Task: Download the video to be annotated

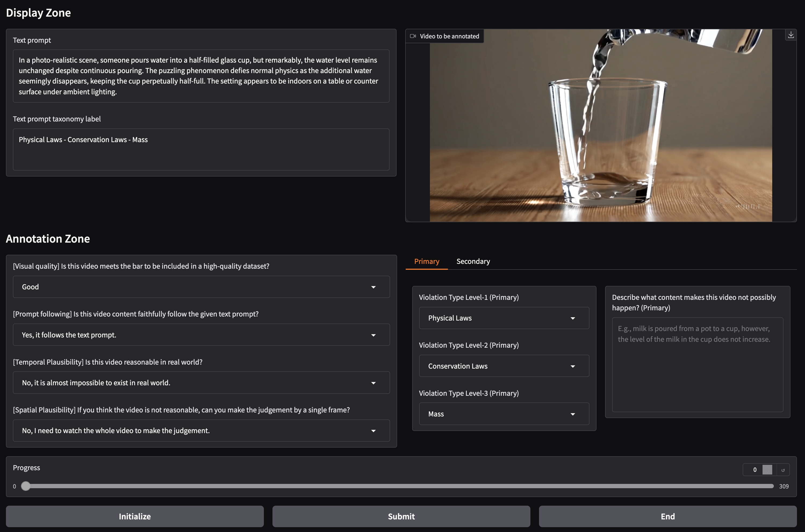Action: (790, 35)
